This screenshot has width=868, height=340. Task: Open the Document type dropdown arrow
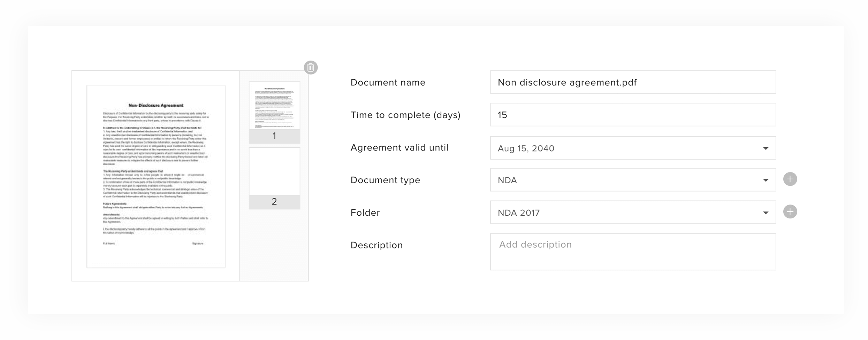coord(766,180)
